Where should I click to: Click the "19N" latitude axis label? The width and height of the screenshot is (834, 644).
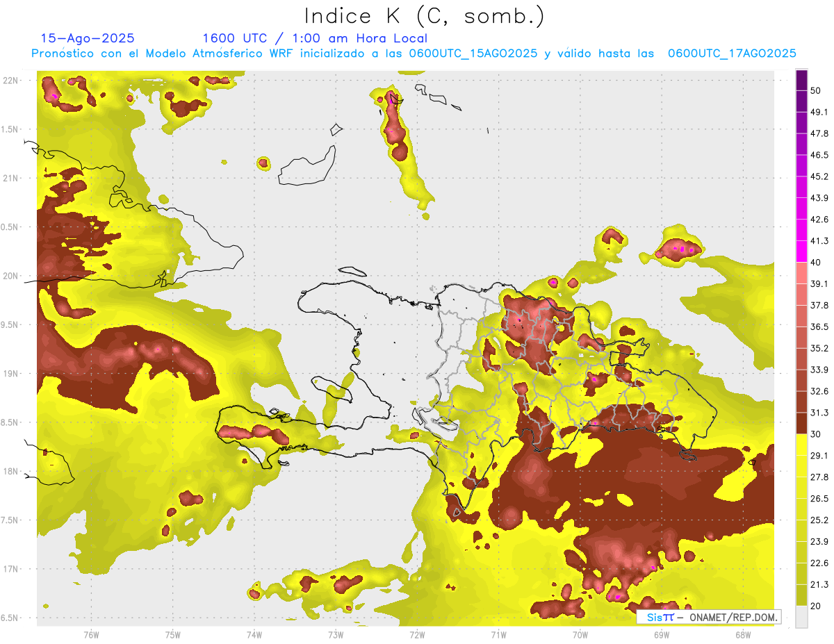pos(11,374)
